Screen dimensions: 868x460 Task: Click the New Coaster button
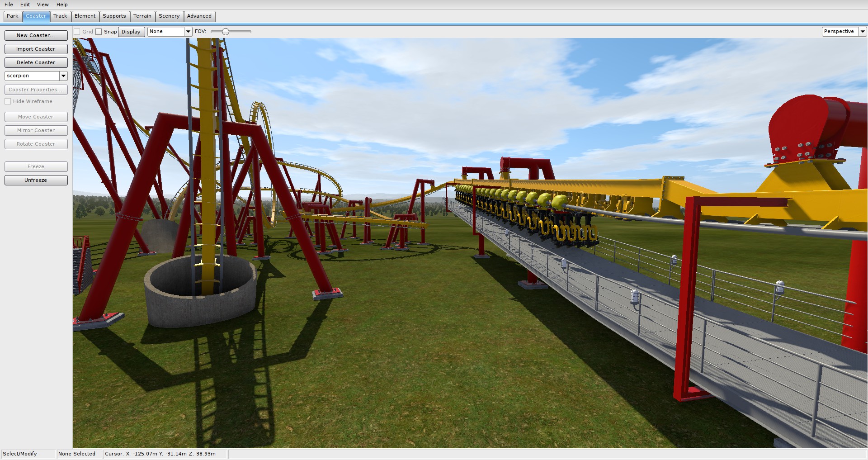[x=36, y=35]
